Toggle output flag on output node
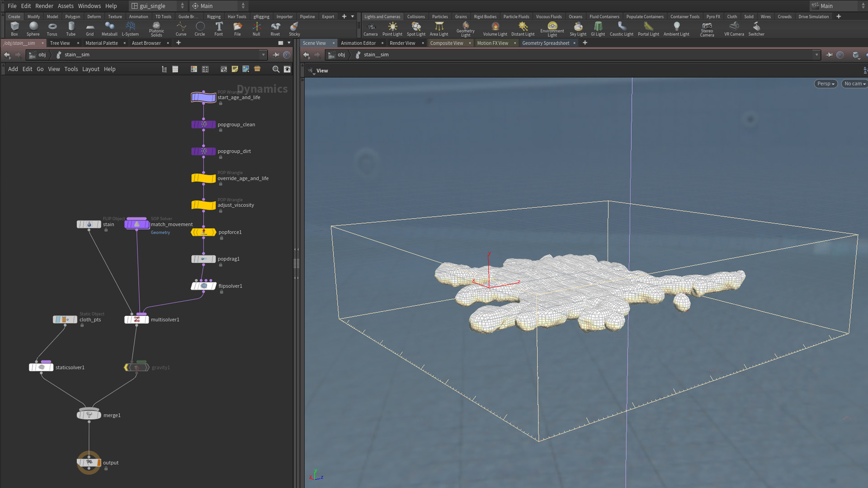This screenshot has height=488, width=868. [99, 463]
